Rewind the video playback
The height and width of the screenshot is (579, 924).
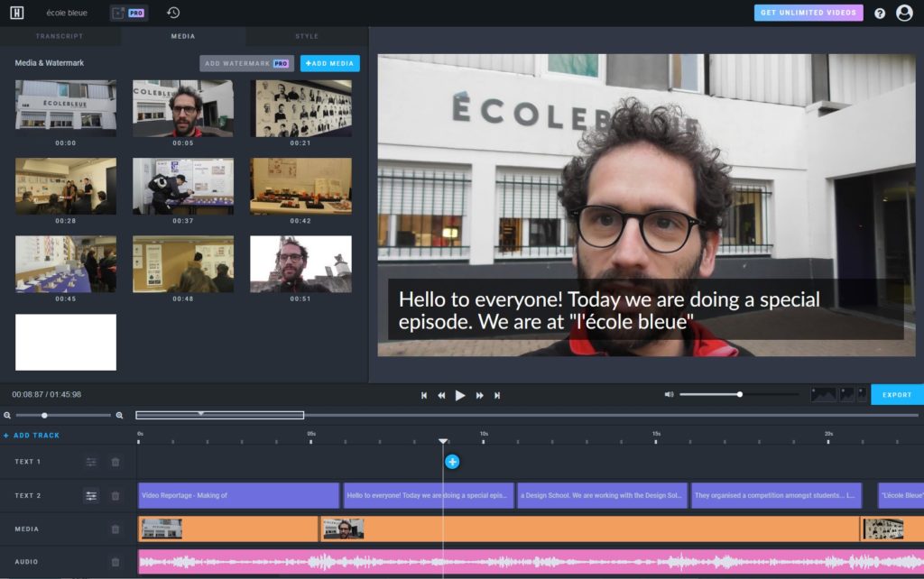pyautogui.click(x=441, y=395)
